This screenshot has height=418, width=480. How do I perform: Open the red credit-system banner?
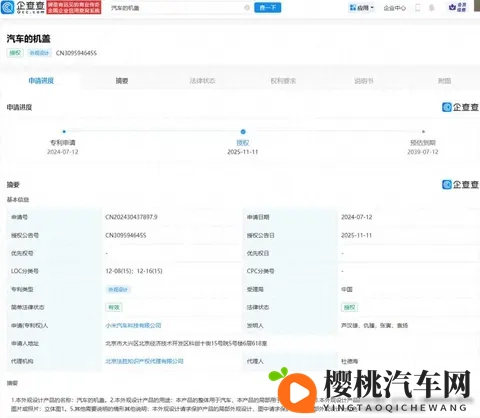tap(74, 7)
